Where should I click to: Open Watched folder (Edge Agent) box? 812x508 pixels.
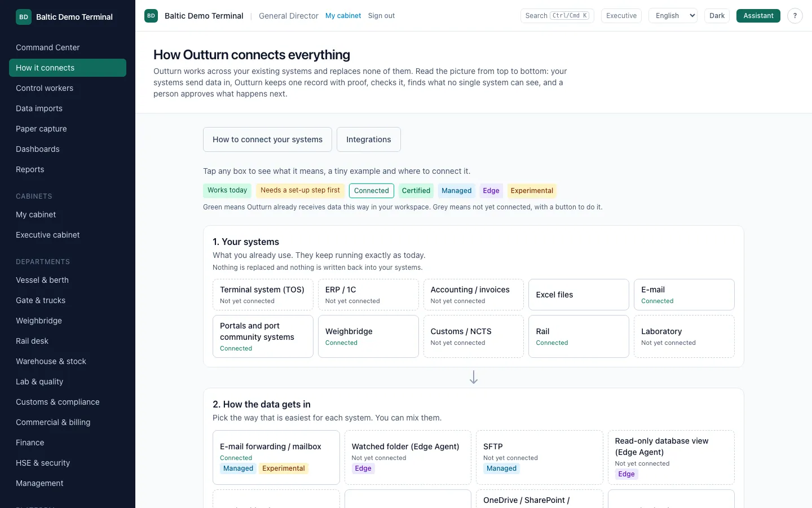pos(408,457)
